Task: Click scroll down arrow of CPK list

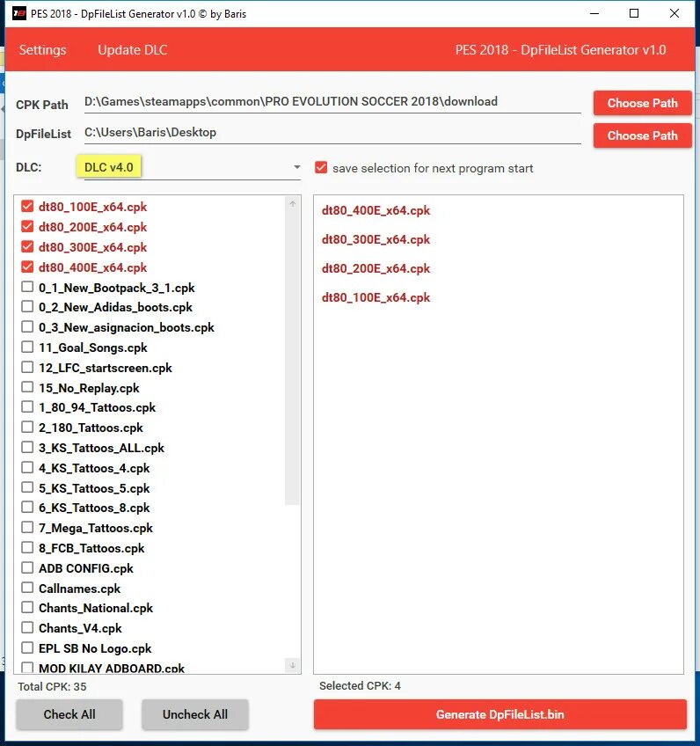Action: pyautogui.click(x=293, y=665)
